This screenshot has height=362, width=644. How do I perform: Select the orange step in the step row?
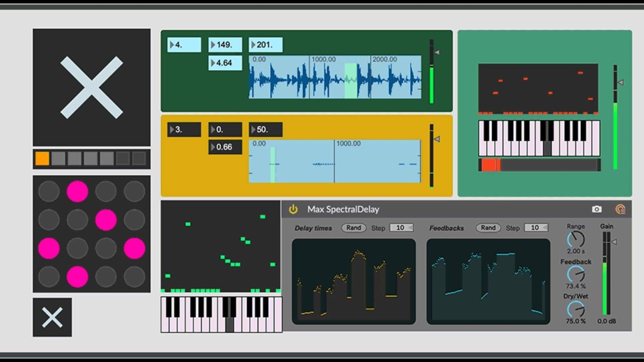click(x=42, y=159)
